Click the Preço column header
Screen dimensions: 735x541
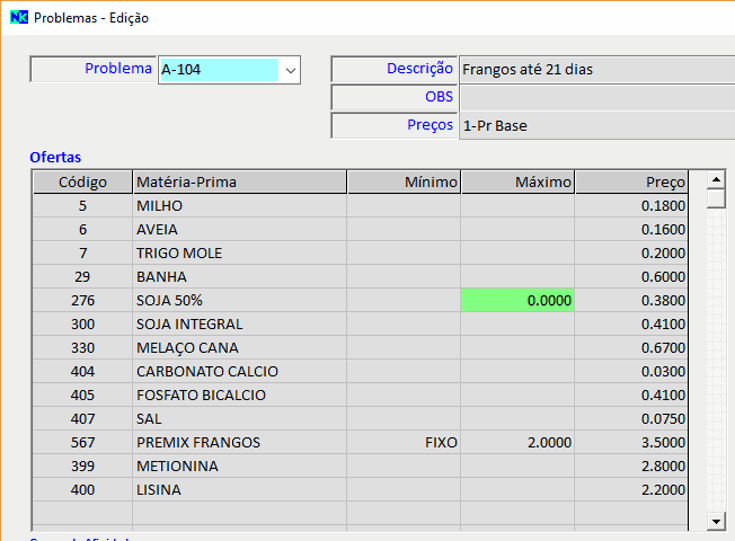[x=631, y=182]
